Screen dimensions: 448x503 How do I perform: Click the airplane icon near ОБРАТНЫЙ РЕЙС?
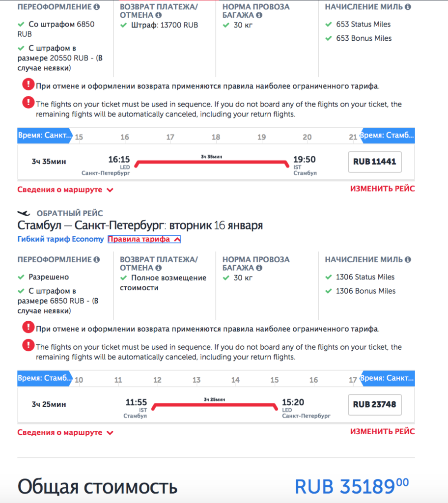click(x=24, y=213)
